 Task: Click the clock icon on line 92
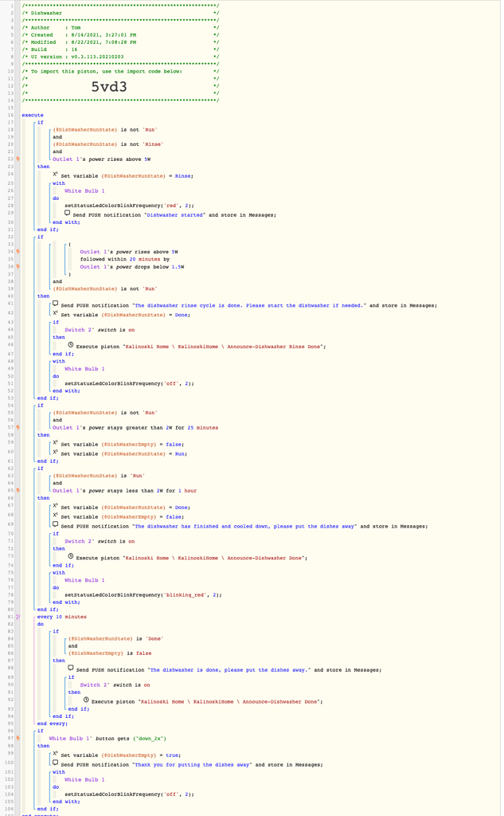click(86, 700)
